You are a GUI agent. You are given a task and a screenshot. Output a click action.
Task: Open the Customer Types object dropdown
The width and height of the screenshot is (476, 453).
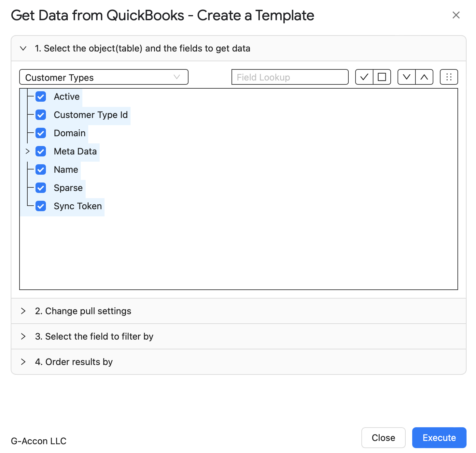[104, 77]
